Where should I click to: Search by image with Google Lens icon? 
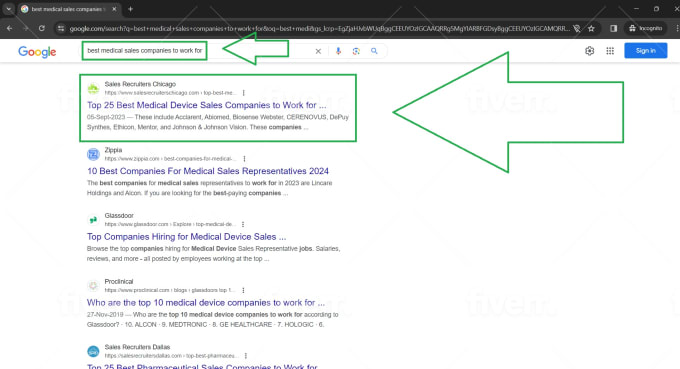[356, 51]
